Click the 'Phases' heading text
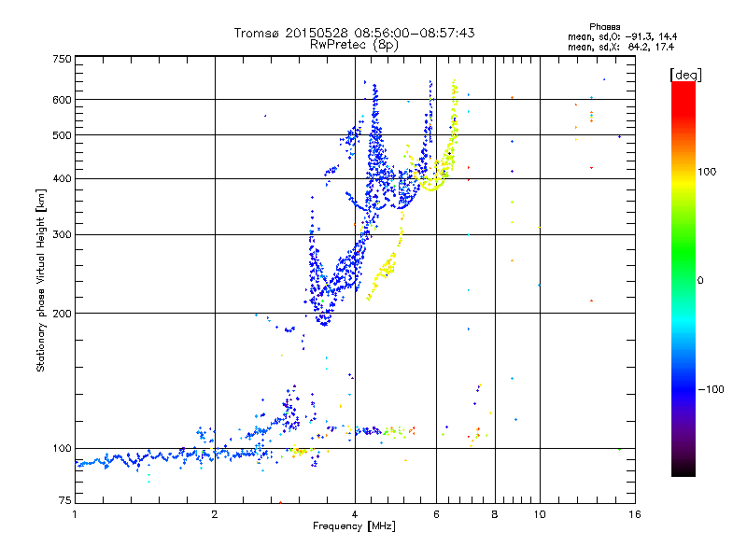747x560 pixels. click(x=604, y=27)
